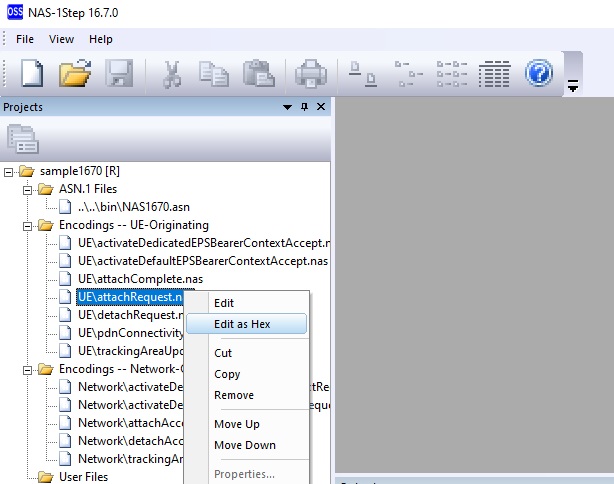Click the User Files folder icon
The width and height of the screenshot is (614, 484).
point(45,477)
